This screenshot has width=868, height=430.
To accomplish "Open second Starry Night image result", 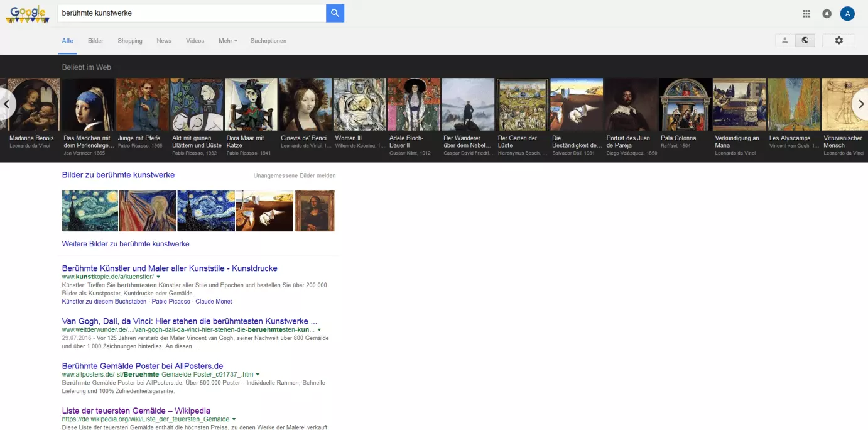I will click(206, 211).
